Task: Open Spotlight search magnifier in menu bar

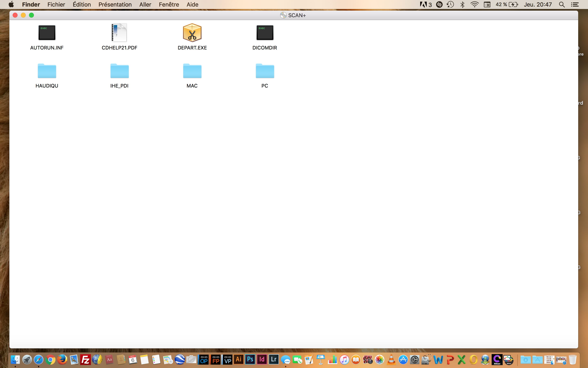Action: (x=562, y=4)
